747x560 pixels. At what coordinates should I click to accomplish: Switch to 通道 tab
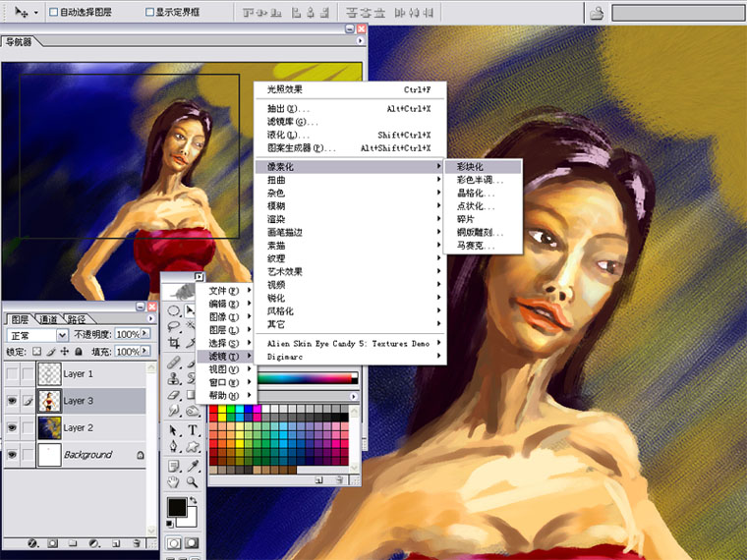click(48, 319)
